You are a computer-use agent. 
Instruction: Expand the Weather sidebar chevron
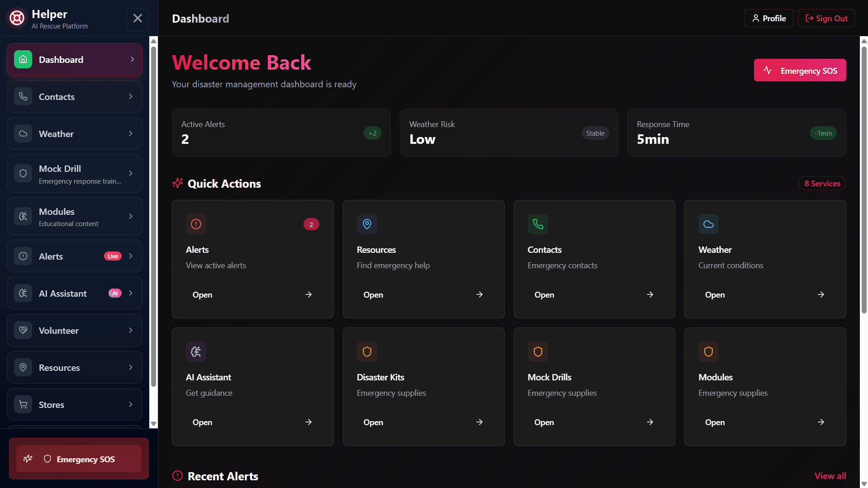point(131,133)
